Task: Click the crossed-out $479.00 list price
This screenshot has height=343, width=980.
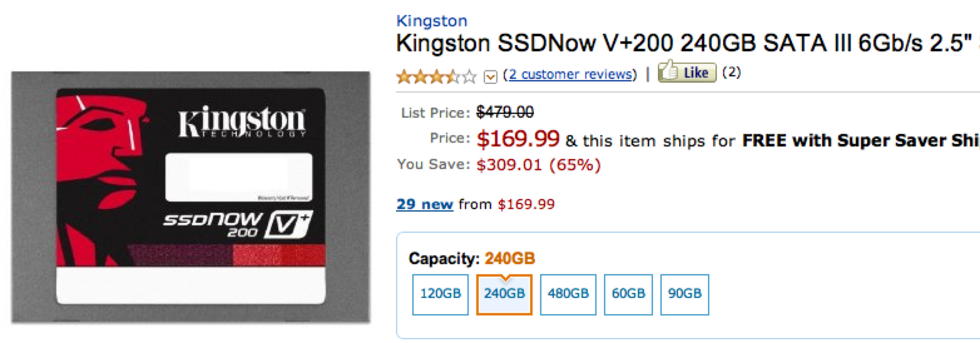Action: tap(505, 113)
